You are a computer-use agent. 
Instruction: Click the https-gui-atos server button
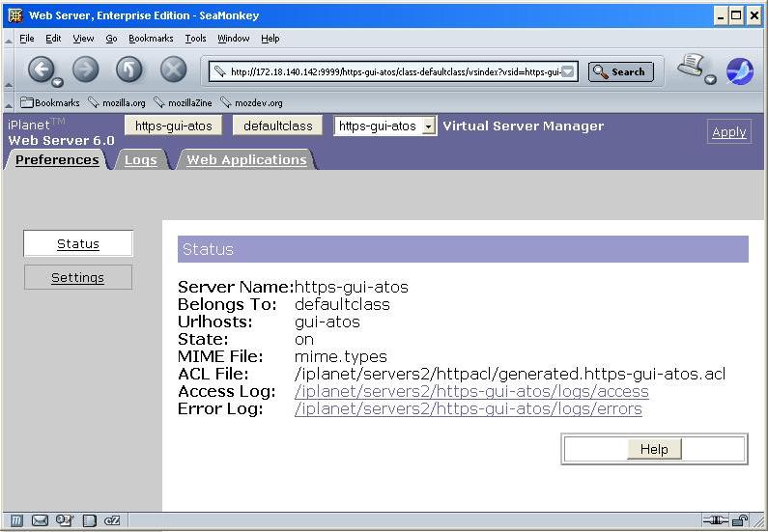[173, 126]
